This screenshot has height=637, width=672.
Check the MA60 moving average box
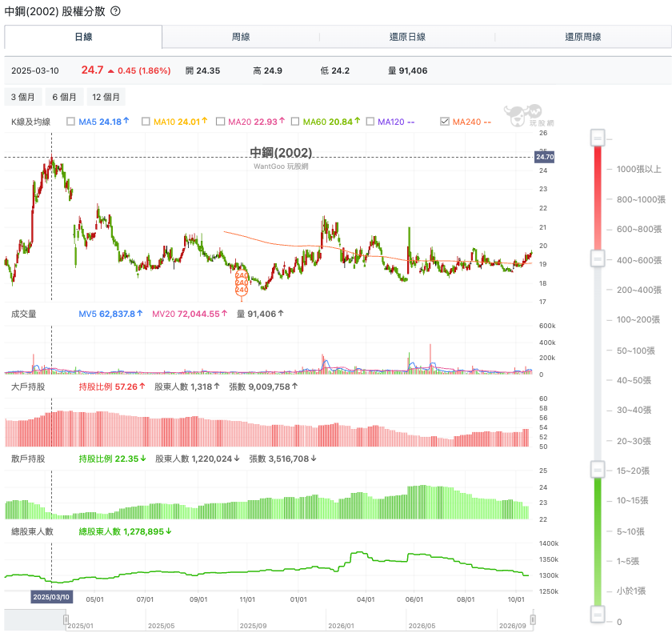(295, 122)
